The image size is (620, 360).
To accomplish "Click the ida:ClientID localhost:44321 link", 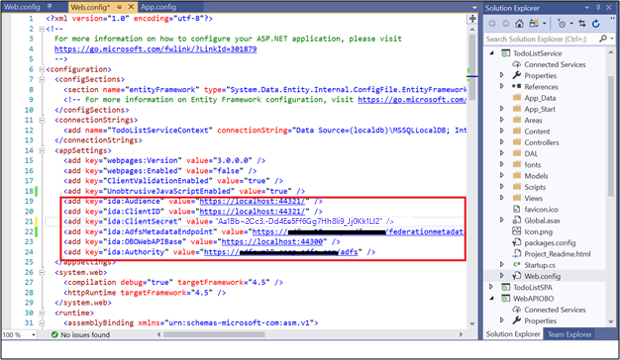I will tap(252, 212).
